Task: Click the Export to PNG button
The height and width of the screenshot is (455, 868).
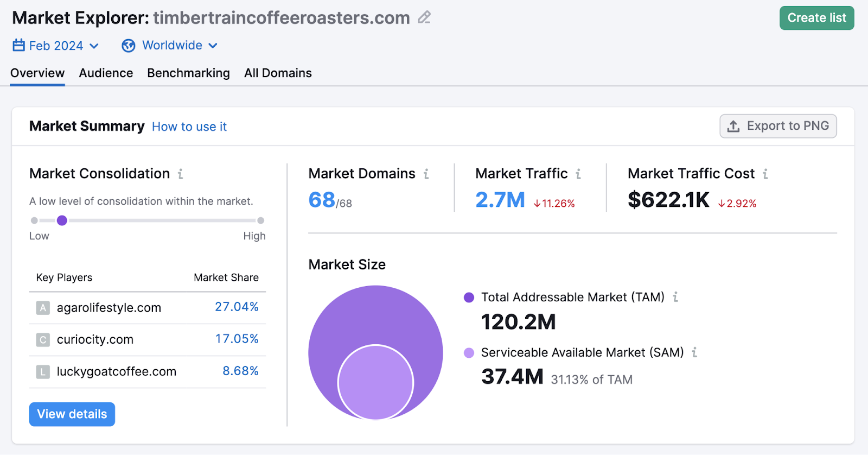Action: pyautogui.click(x=778, y=126)
